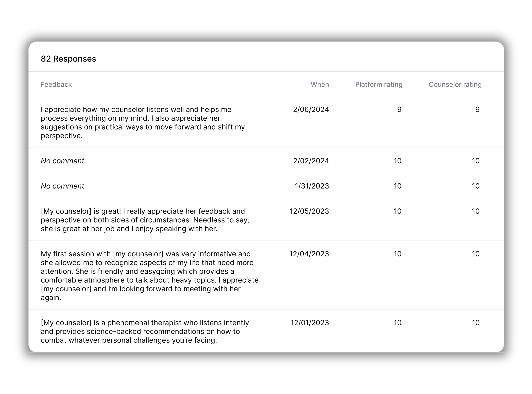Open the feedback starting 'is great! I really appreciate'
Image resolution: width=532 pixels, height=394 pixels.
[x=145, y=220]
